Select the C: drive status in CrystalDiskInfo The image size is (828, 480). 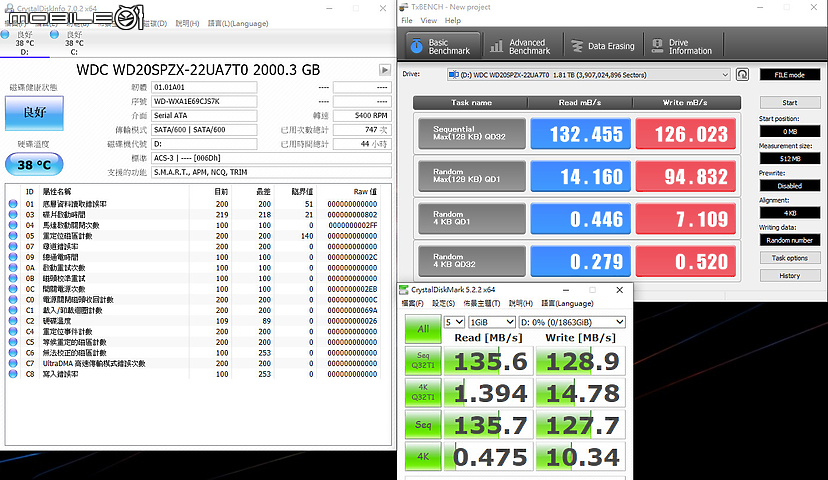(x=74, y=43)
